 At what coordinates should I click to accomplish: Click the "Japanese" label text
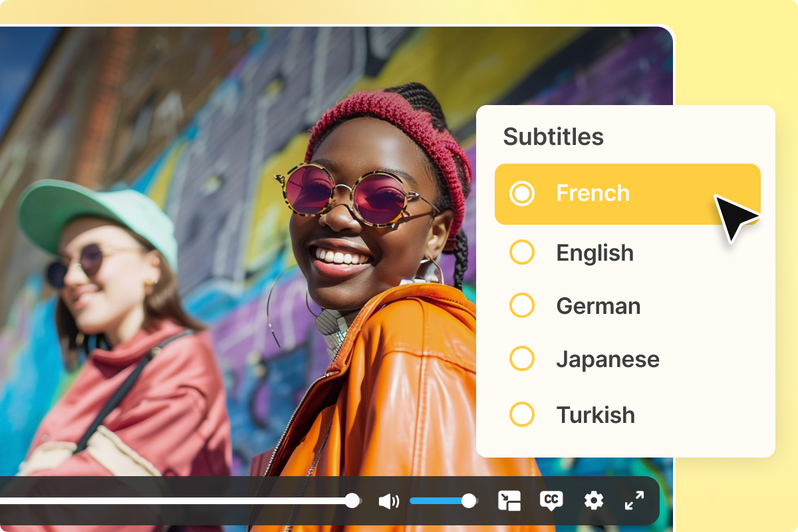point(608,360)
